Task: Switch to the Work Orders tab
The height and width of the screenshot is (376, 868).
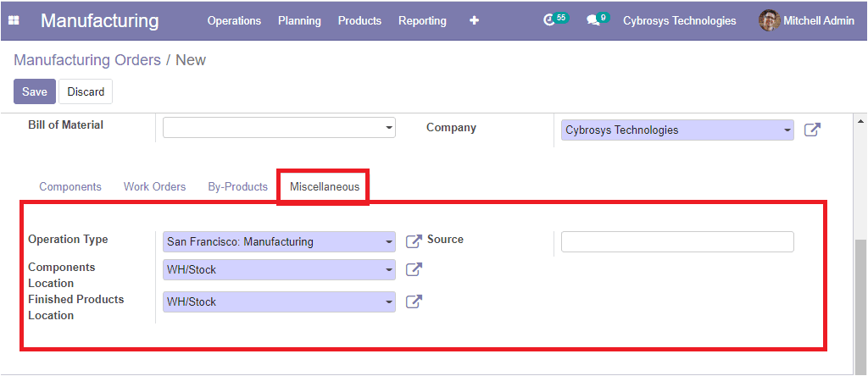Action: click(154, 186)
